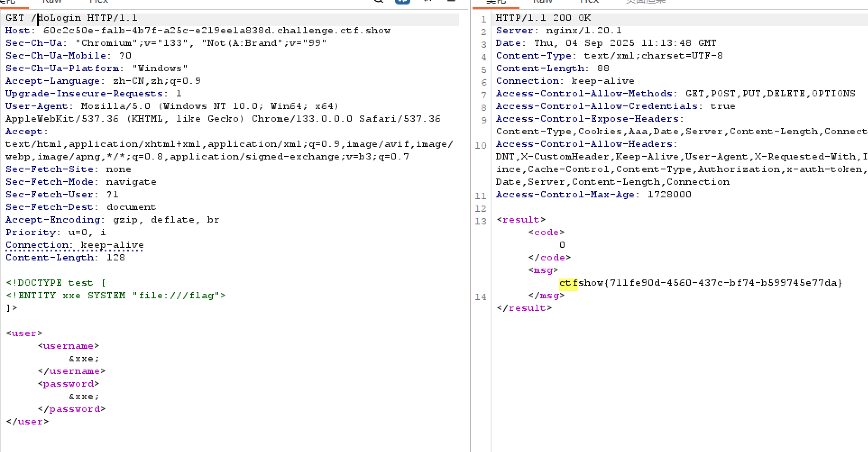The height and width of the screenshot is (452, 868).
Task: Click the closing </user> tag
Action: (28, 422)
